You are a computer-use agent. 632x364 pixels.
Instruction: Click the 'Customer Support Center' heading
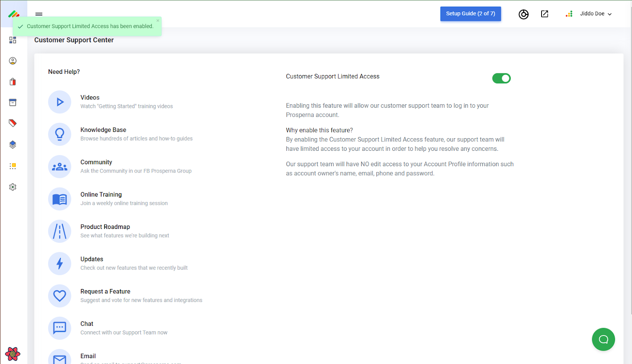[x=74, y=40]
